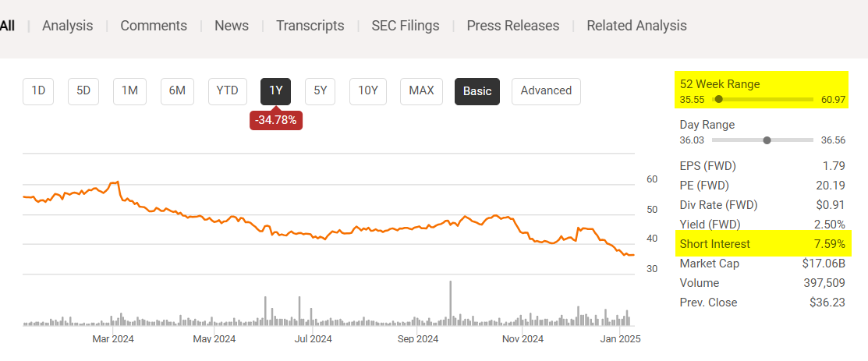
Task: Select the Basic chart mode
Action: pos(477,90)
